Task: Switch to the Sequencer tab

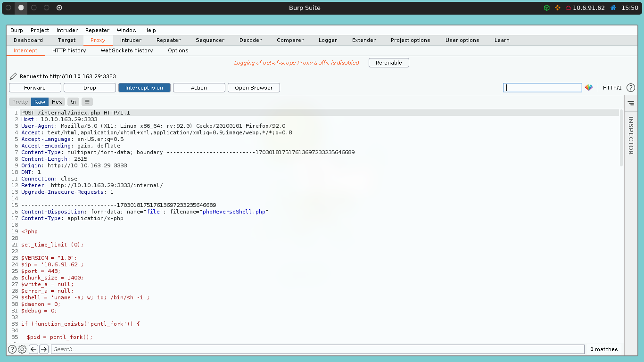Action: coord(210,40)
